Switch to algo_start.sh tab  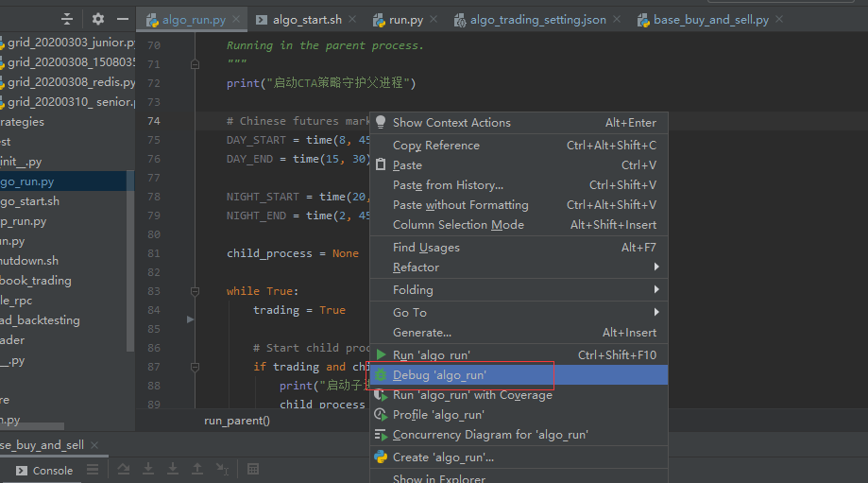tap(307, 20)
